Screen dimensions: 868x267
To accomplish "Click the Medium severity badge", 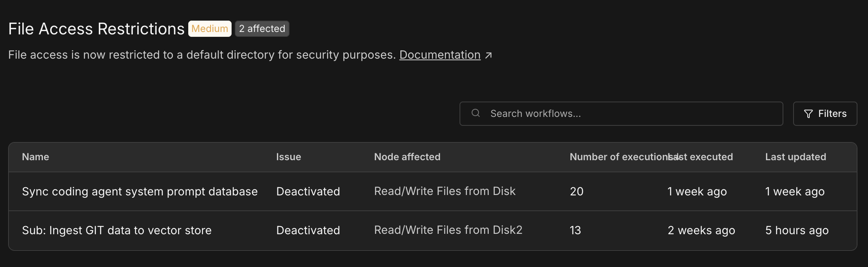I will click(210, 29).
